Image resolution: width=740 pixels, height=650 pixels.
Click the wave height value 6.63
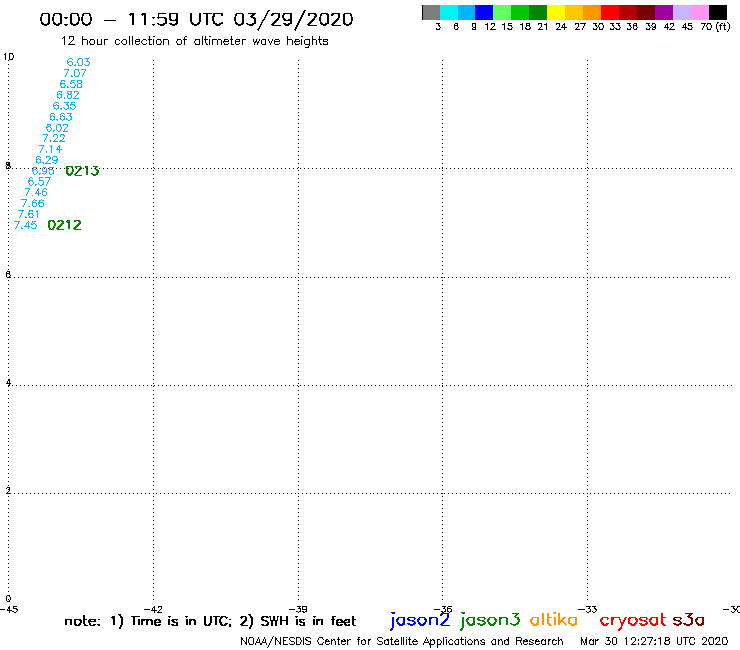point(61,117)
